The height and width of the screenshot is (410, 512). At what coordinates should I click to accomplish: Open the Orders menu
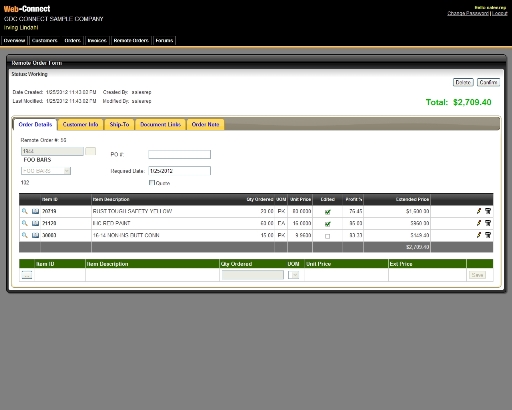tap(72, 40)
